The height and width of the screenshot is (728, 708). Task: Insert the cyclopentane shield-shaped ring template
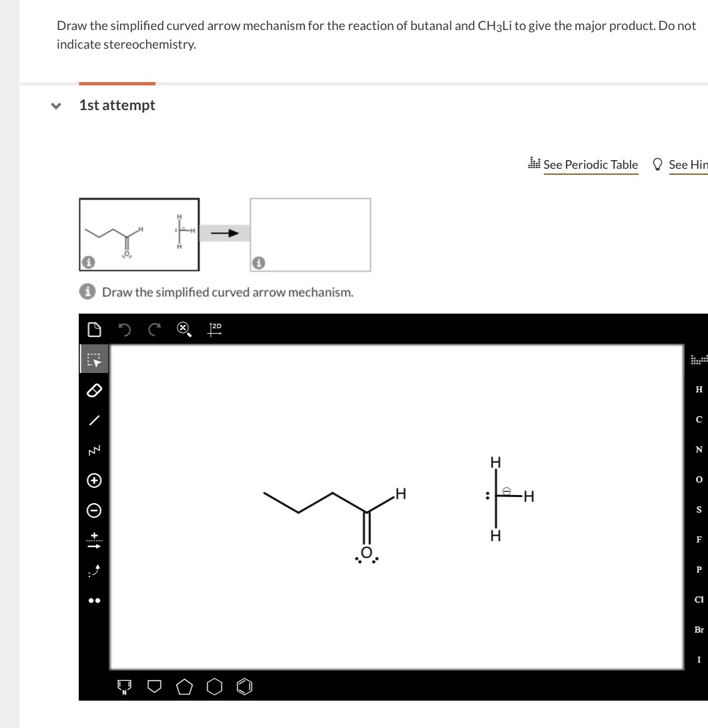pos(154,686)
